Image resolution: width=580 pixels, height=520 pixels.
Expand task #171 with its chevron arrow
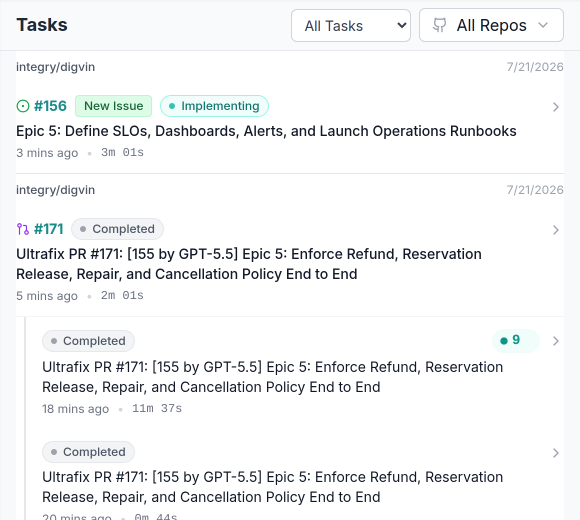556,230
